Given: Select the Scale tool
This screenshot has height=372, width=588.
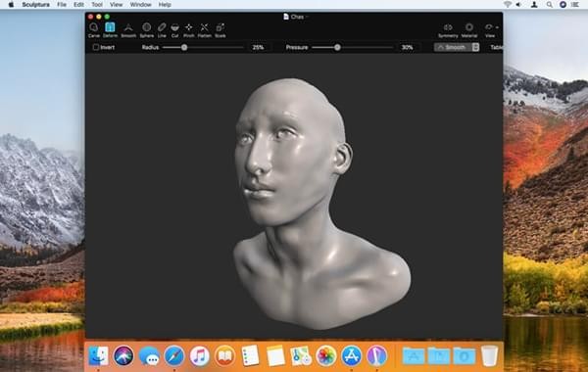Looking at the screenshot, I should [220, 30].
